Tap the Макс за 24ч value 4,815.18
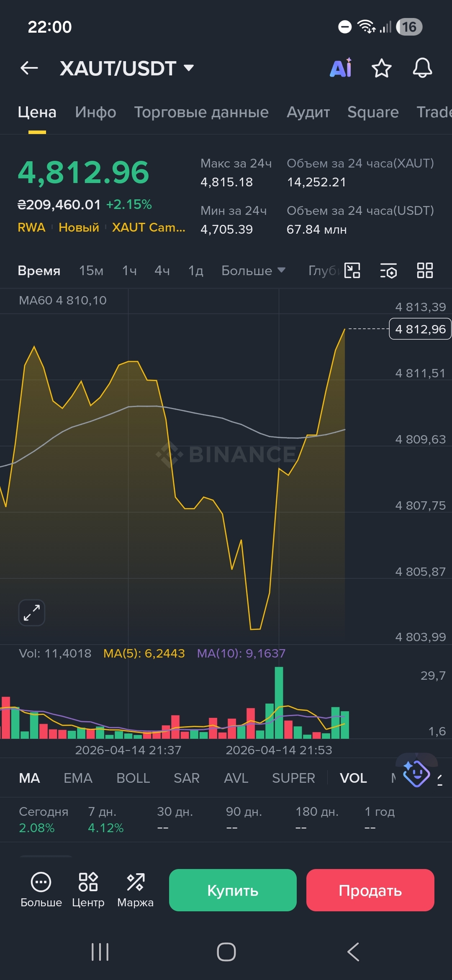The image size is (452, 980). 226,182
